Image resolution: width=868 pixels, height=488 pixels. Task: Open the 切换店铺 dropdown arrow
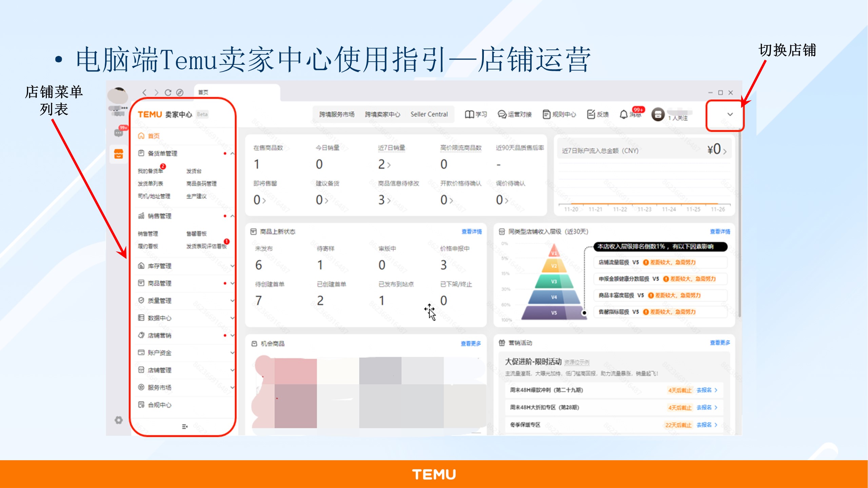[730, 115]
